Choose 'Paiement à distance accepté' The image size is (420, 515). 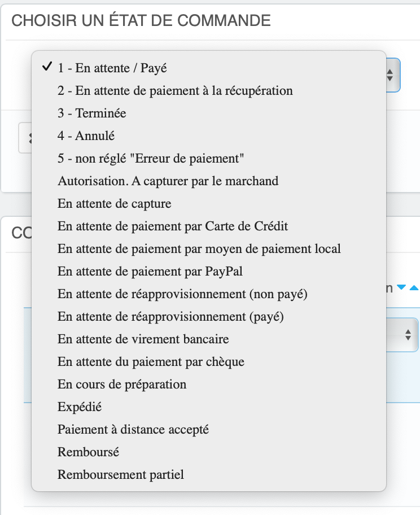(208, 430)
